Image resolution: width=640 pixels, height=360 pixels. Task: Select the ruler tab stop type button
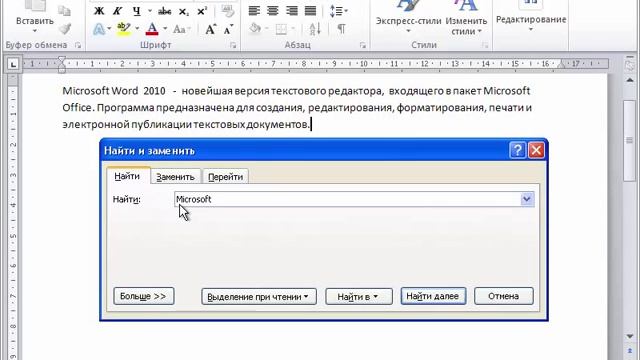(13, 64)
